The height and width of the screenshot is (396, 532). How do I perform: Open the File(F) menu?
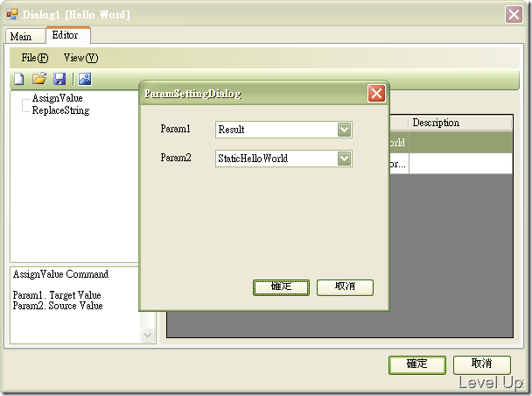(35, 58)
